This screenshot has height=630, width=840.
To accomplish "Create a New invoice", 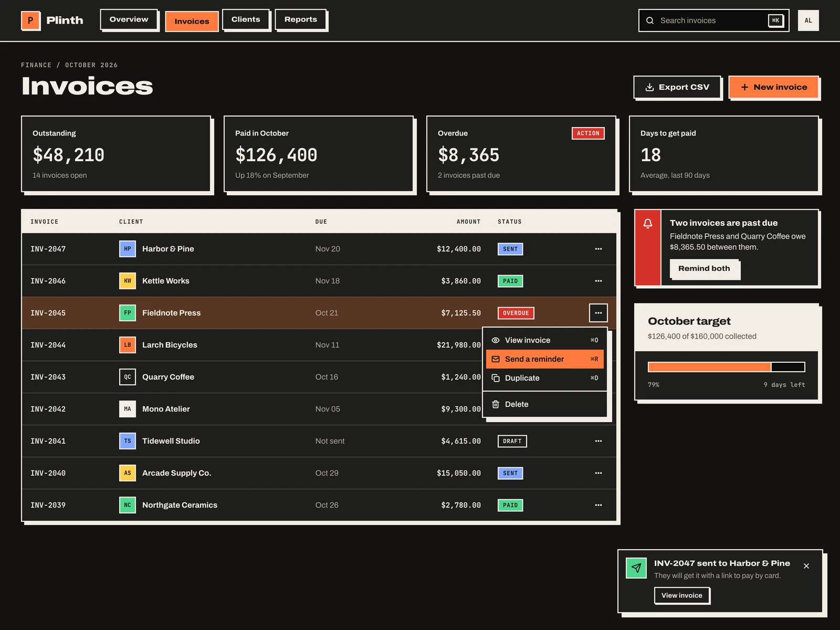I will point(773,87).
